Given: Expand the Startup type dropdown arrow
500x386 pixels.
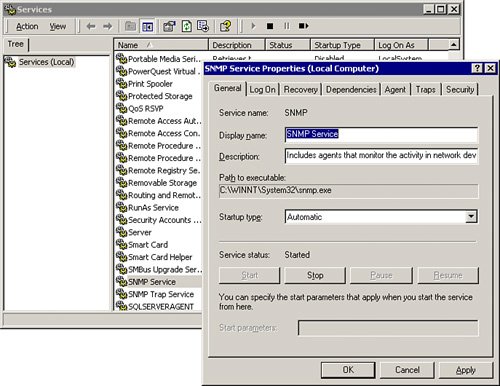Looking at the screenshot, I should coord(471,217).
